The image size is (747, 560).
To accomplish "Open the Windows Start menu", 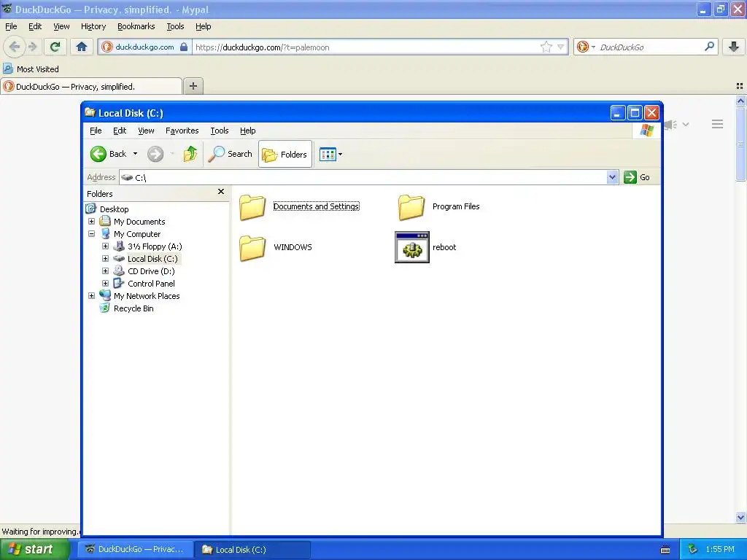I will tap(35, 549).
